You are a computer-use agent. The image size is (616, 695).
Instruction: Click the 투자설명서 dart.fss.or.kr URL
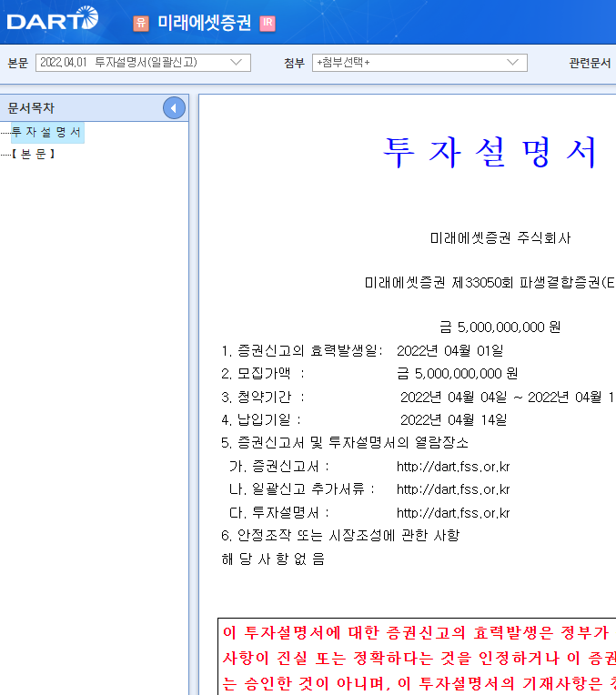point(453,513)
